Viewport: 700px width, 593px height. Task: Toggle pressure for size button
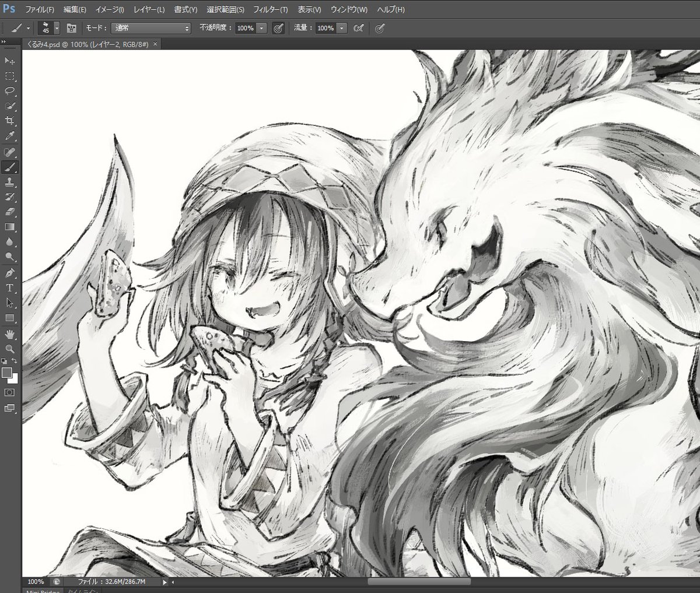[x=380, y=28]
